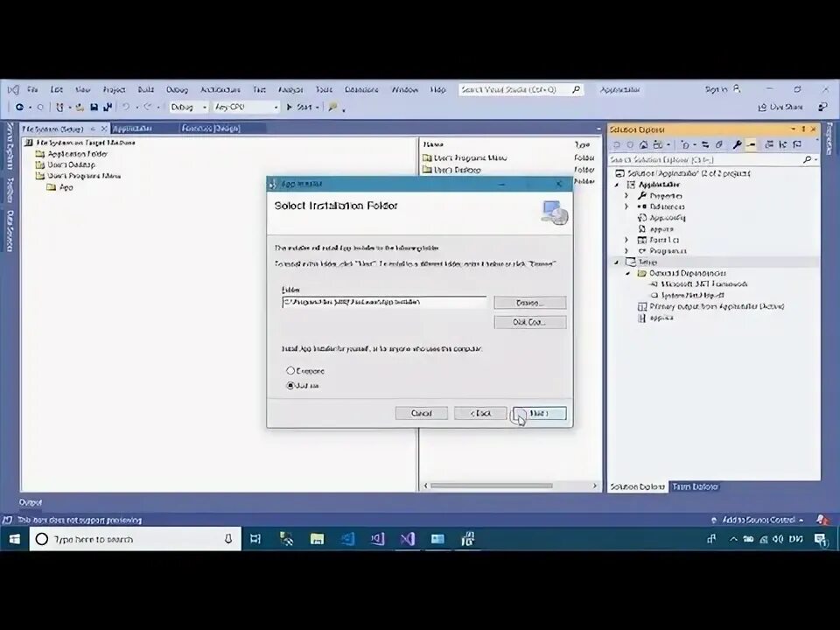Click the Sign in account icon
The height and width of the screenshot is (630, 840).
(x=737, y=89)
